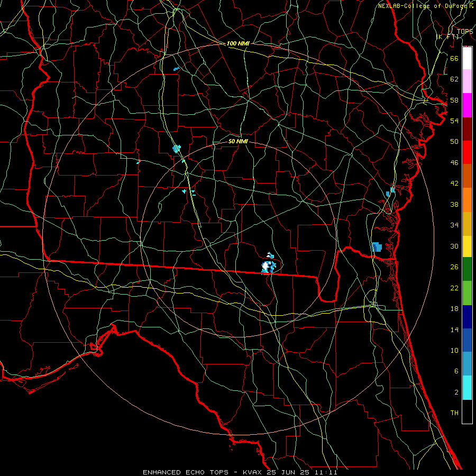Select the 'ENHANCED ECHO TOPS - KVAX' caption
The image size is (476, 476).
coord(203,472)
